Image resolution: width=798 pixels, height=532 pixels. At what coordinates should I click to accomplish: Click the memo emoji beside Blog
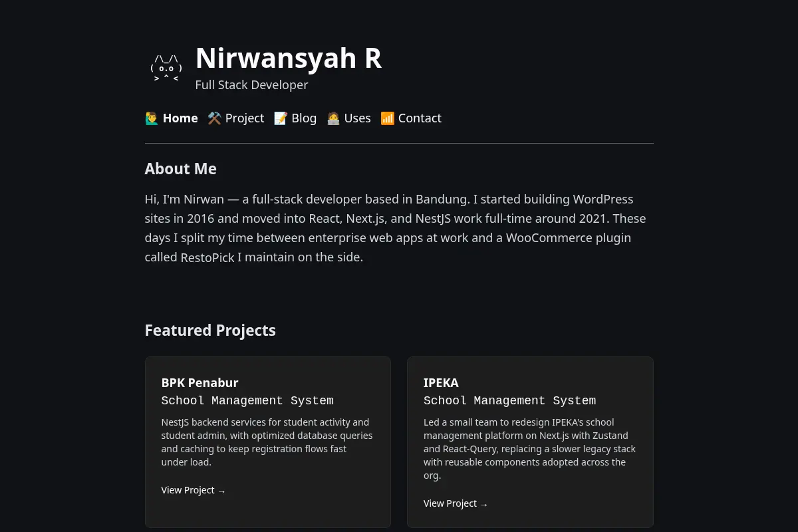point(281,118)
